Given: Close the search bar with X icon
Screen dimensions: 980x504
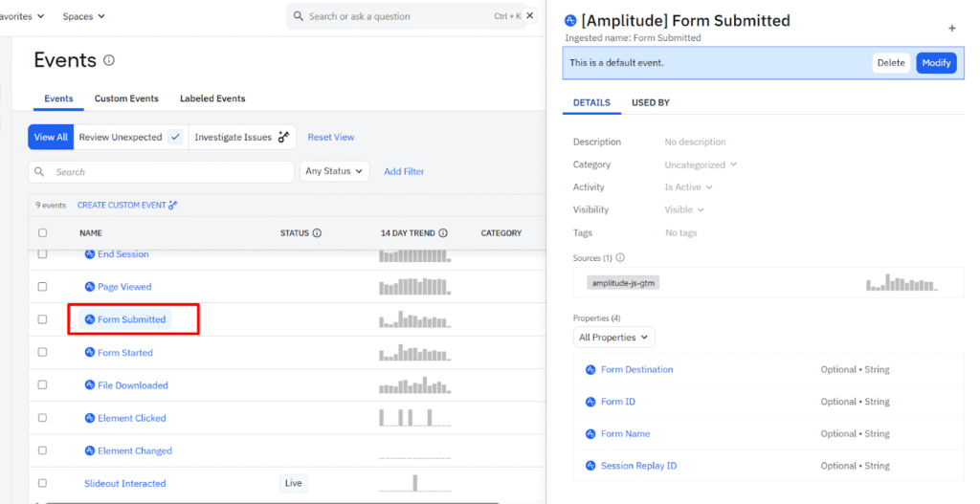Looking at the screenshot, I should pyautogui.click(x=530, y=16).
